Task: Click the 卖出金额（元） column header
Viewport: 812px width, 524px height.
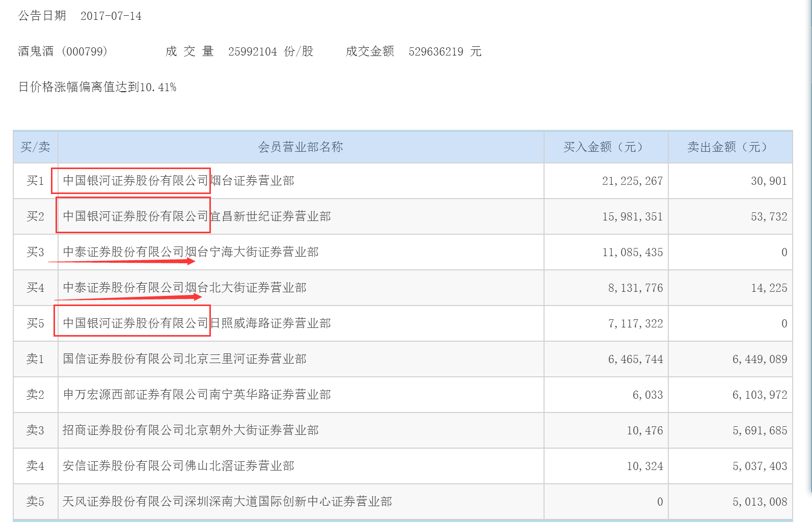Action: [x=729, y=147]
